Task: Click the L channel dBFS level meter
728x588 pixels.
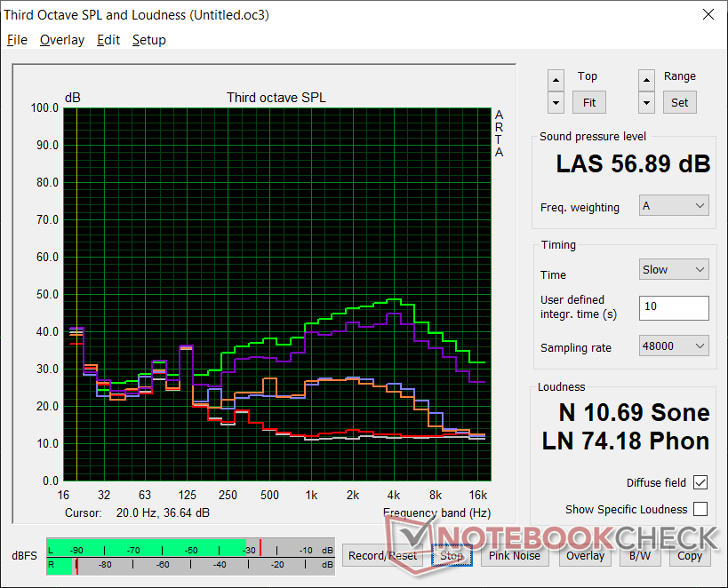Action: click(190, 548)
